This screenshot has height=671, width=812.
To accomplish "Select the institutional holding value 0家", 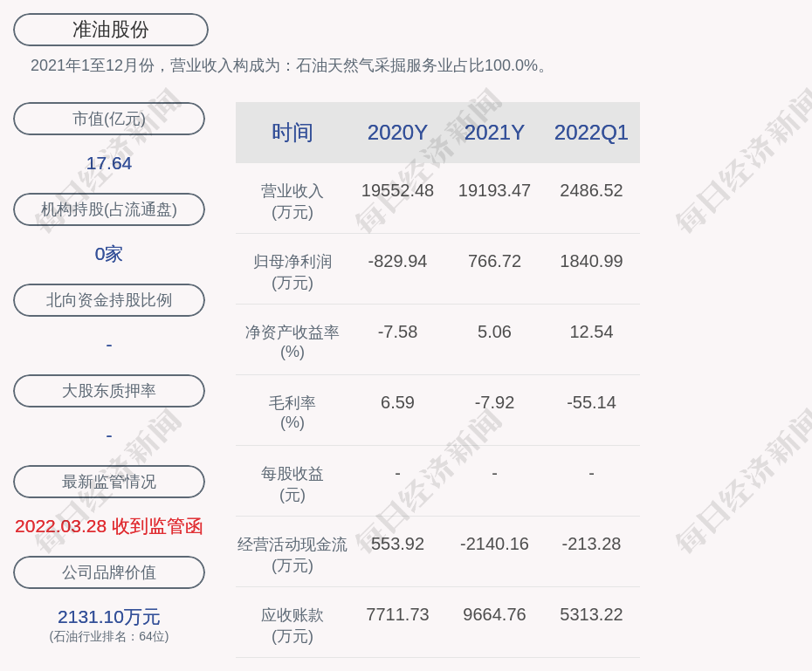I will [x=109, y=254].
